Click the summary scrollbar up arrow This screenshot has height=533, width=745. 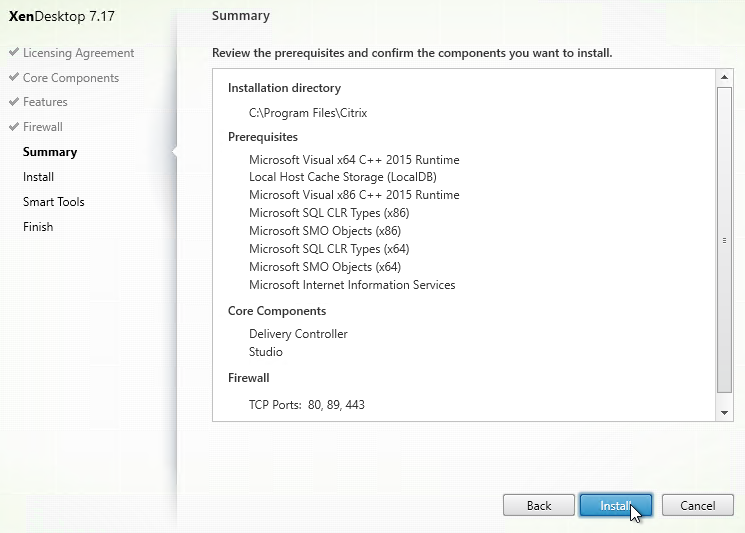[724, 77]
